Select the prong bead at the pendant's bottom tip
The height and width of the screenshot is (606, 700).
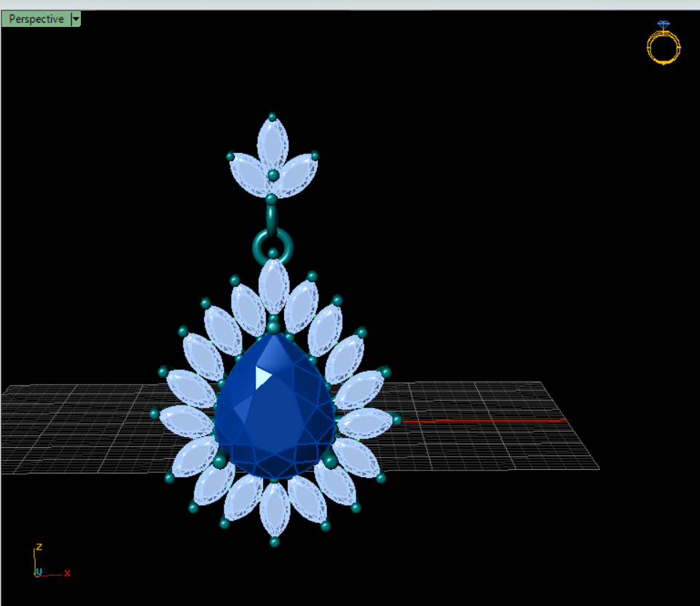[275, 541]
